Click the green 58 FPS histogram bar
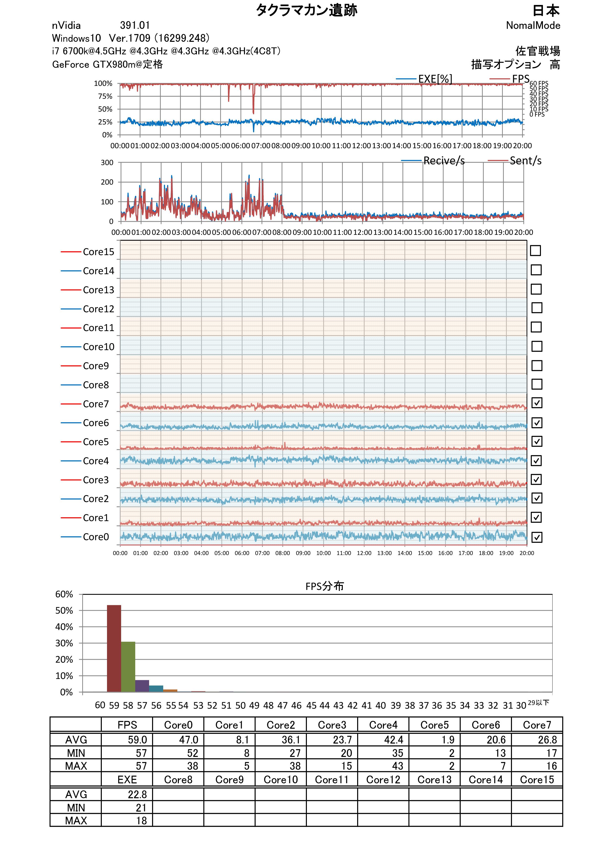614x868 pixels. click(x=128, y=667)
